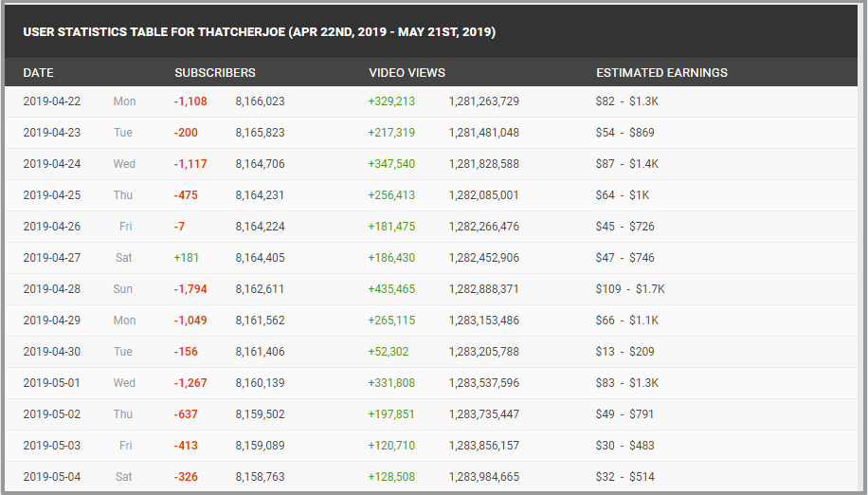Screen dimensions: 868x495
Task: Click video views gain +120,710
Action: (391, 445)
